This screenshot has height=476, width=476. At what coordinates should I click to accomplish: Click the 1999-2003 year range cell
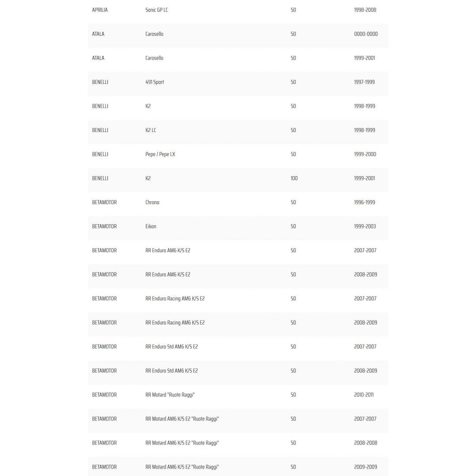pyautogui.click(x=365, y=226)
